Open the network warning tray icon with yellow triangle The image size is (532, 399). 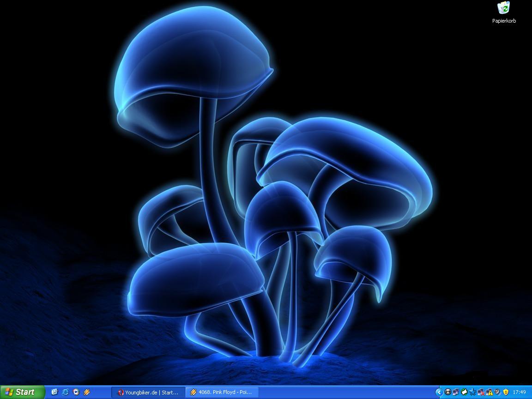coord(489,392)
